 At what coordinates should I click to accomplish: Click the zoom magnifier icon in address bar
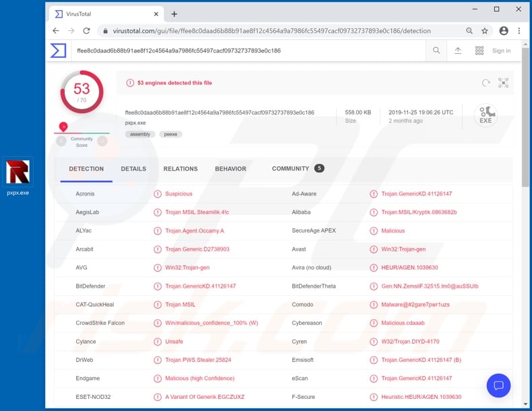[x=469, y=31]
